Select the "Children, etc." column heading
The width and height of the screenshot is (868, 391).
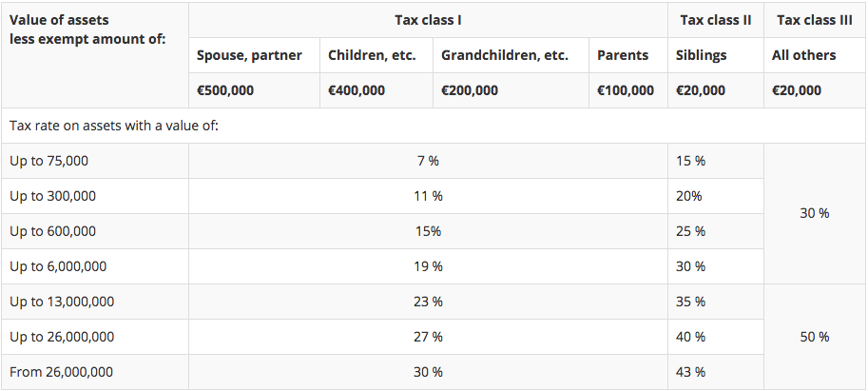click(372, 55)
